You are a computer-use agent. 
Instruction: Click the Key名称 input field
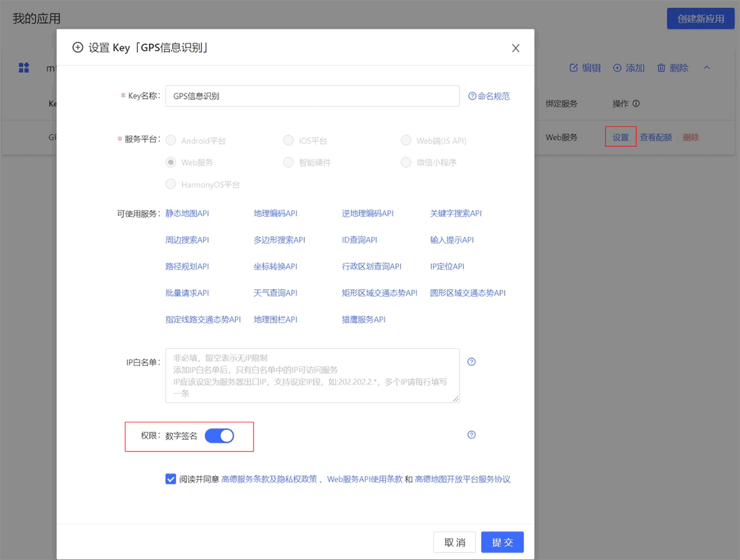tap(313, 96)
